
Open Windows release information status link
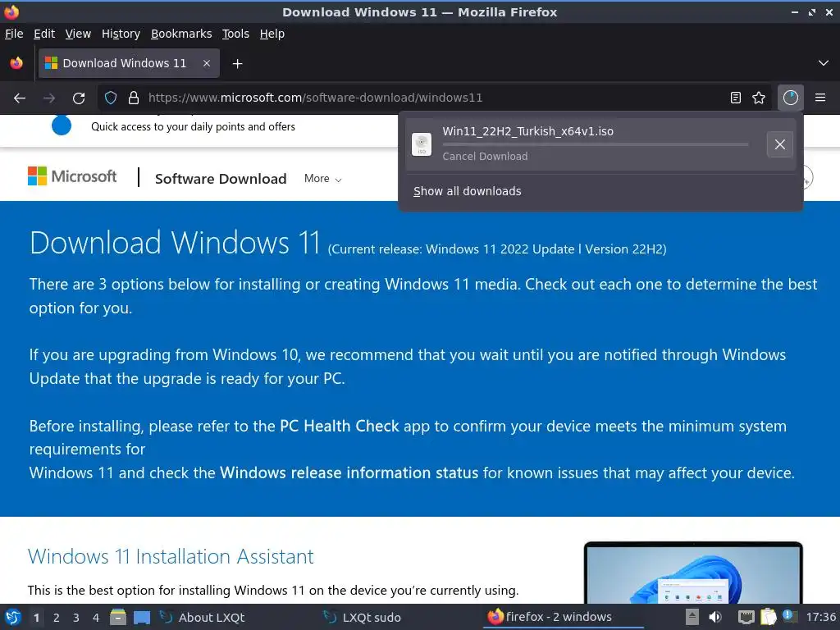click(349, 472)
